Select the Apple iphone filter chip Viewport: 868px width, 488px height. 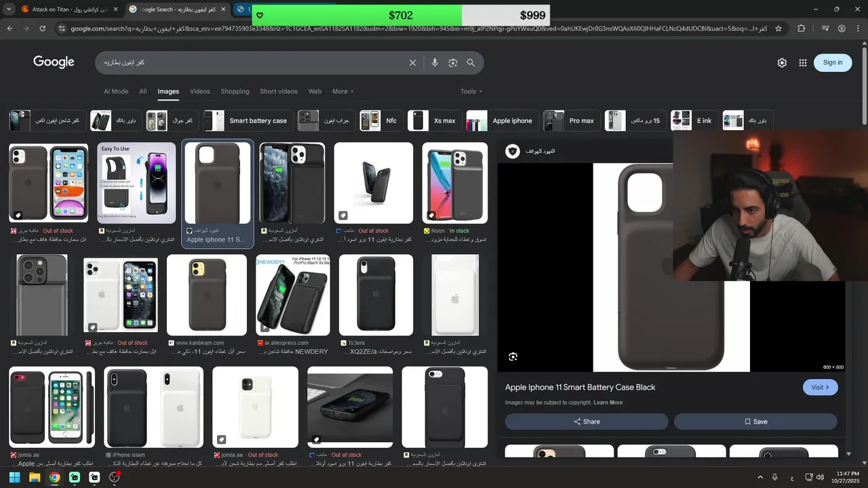502,121
